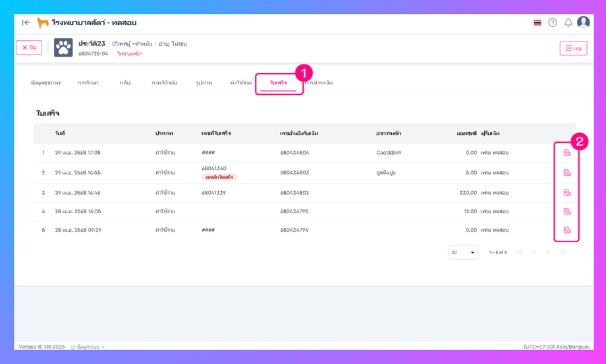Click the ประเภท column header
606x364 pixels.
coord(164,133)
